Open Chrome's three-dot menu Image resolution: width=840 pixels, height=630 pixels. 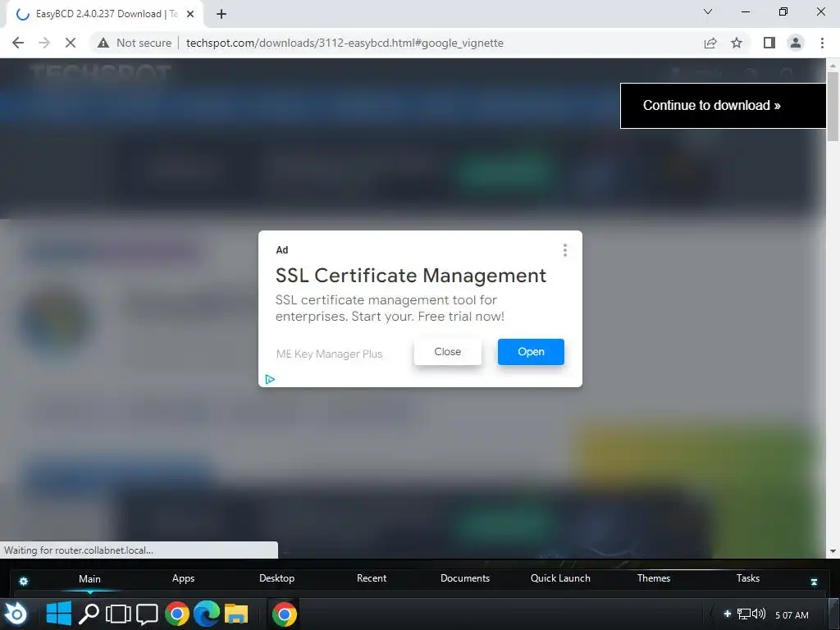coord(822,43)
